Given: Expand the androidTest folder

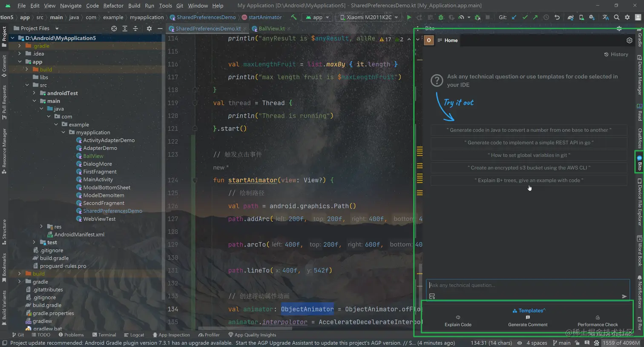Looking at the screenshot, I should [x=34, y=93].
